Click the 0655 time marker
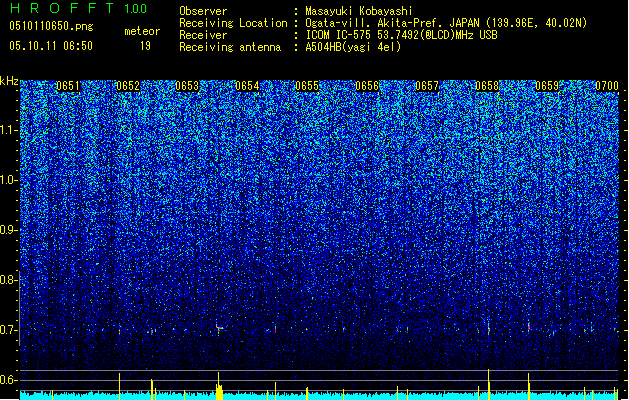The height and width of the screenshot is (400, 629). pos(307,86)
